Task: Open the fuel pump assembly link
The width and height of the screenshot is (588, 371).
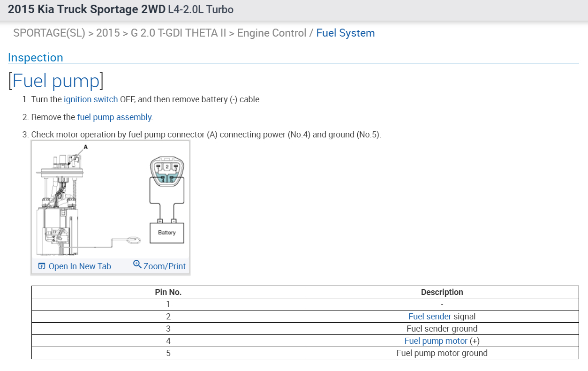Action: click(114, 117)
